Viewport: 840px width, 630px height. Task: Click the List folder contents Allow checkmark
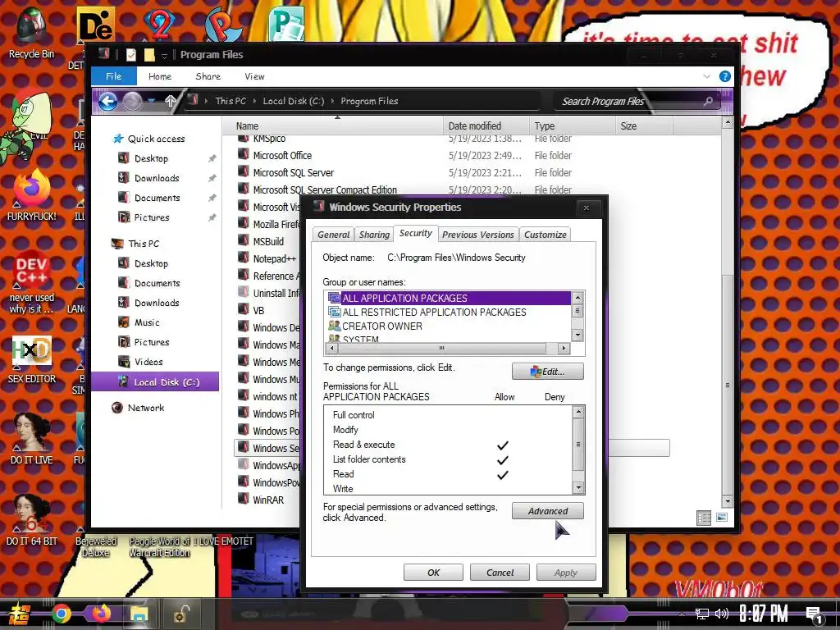point(503,460)
